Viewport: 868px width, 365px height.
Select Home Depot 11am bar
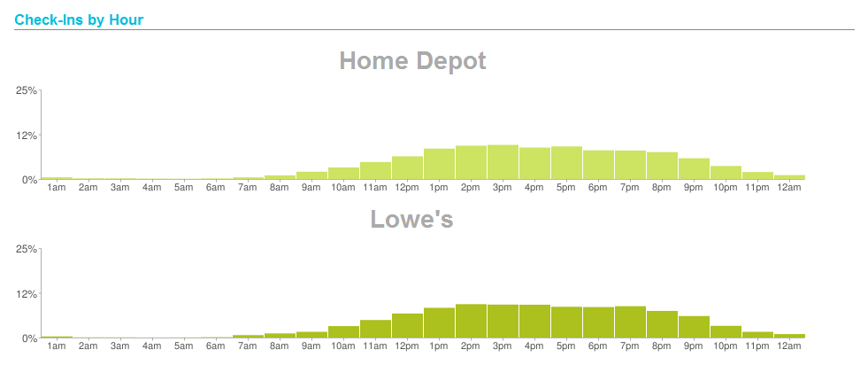(375, 171)
